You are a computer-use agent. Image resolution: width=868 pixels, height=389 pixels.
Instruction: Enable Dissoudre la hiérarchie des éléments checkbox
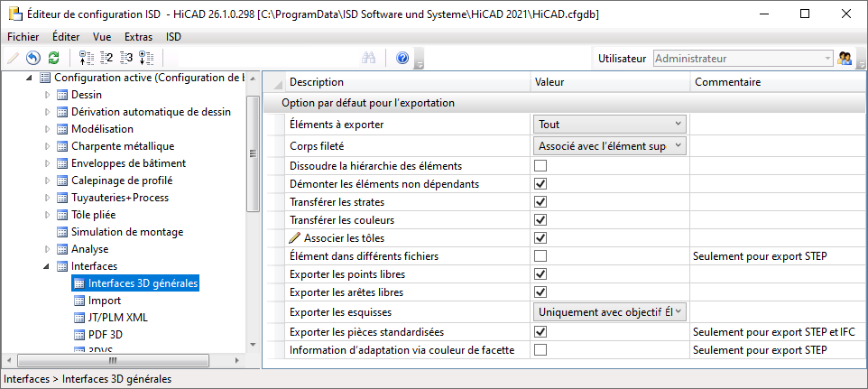tap(540, 166)
